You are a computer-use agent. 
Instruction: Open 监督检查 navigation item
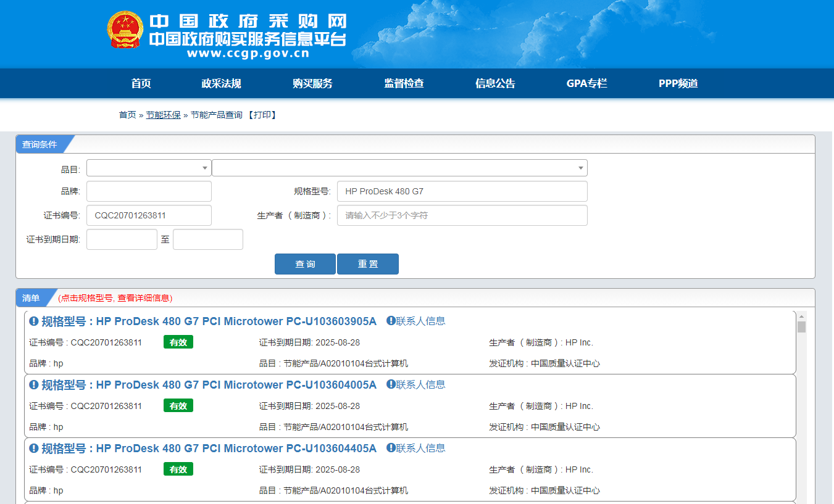(404, 83)
